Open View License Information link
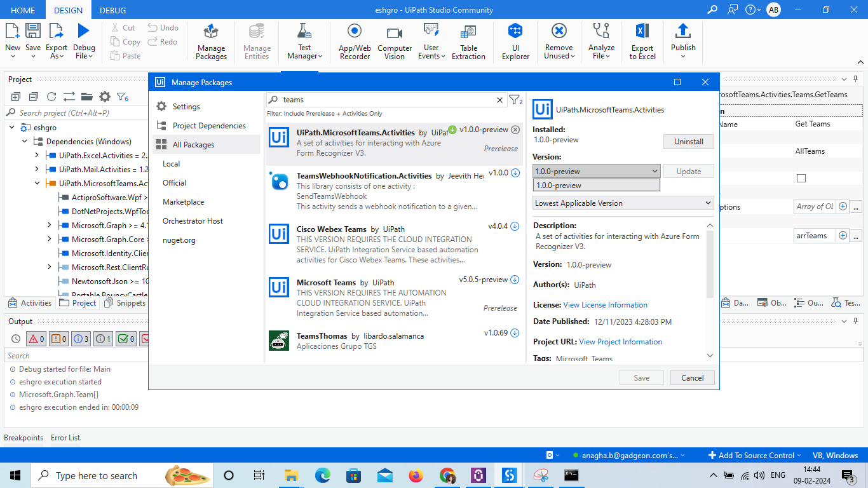The height and width of the screenshot is (488, 868). pos(605,305)
